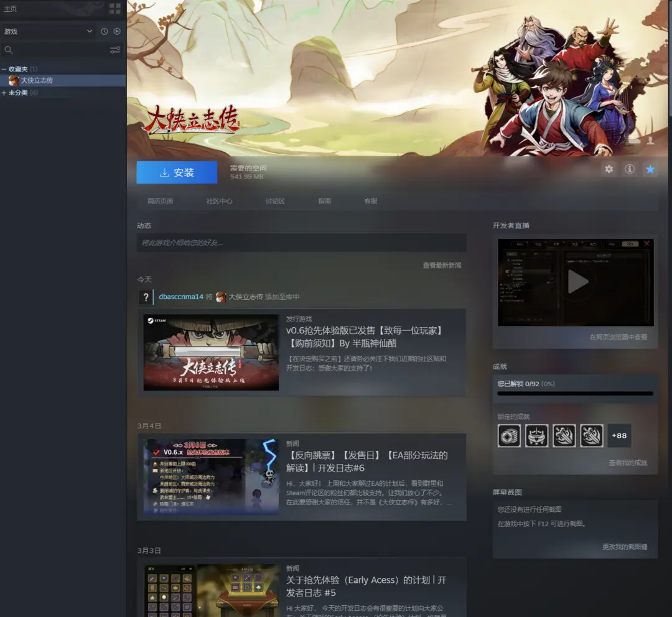Click the 3月4日 date label
Screen dimensions: 672x617
[x=149, y=426]
